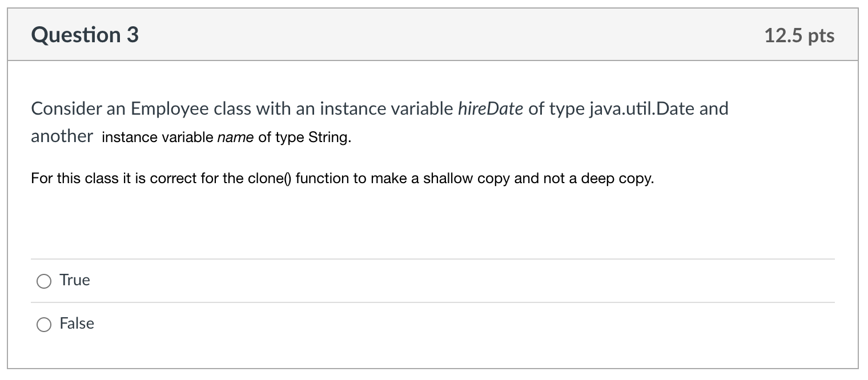This screenshot has height=380, width=868.
Task: Click the divider between True and False
Action: [x=434, y=302]
